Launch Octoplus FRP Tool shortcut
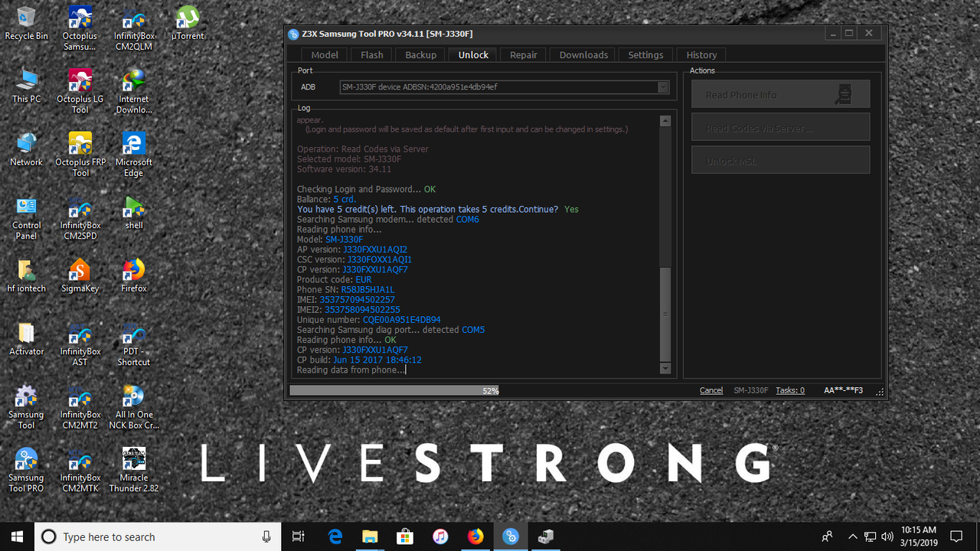Image resolution: width=980 pixels, height=551 pixels. pyautogui.click(x=80, y=154)
